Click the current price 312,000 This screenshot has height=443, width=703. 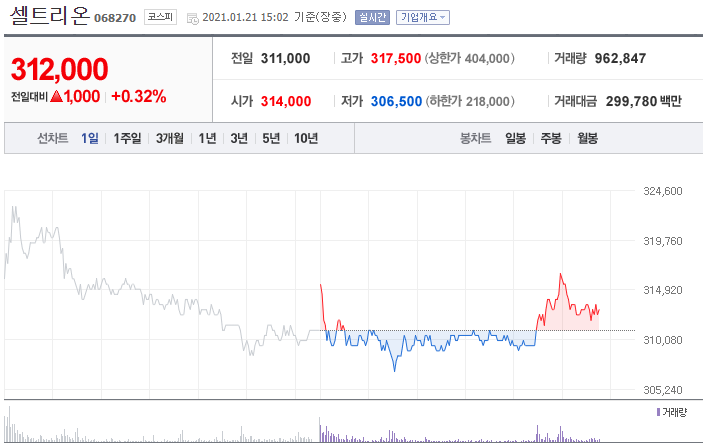coord(59,69)
